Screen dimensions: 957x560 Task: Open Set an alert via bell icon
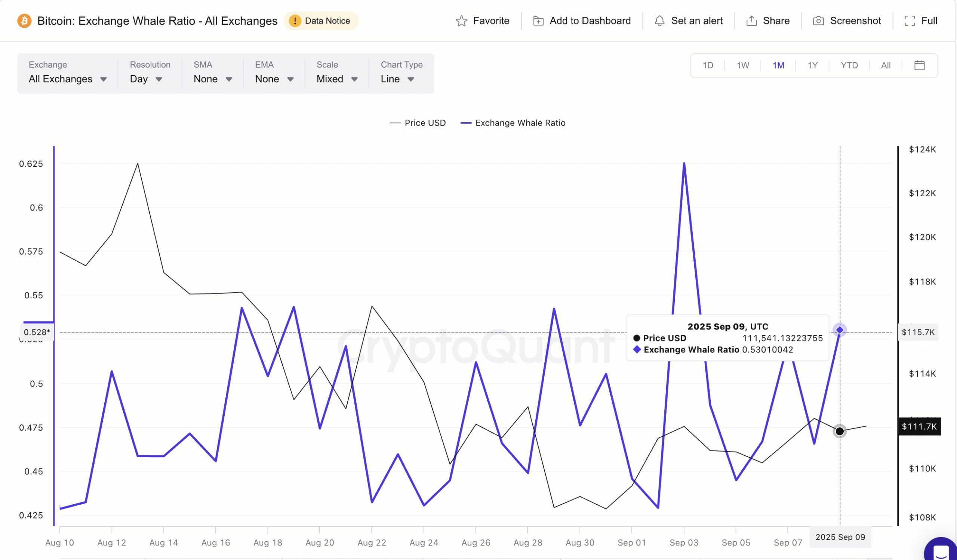click(660, 21)
